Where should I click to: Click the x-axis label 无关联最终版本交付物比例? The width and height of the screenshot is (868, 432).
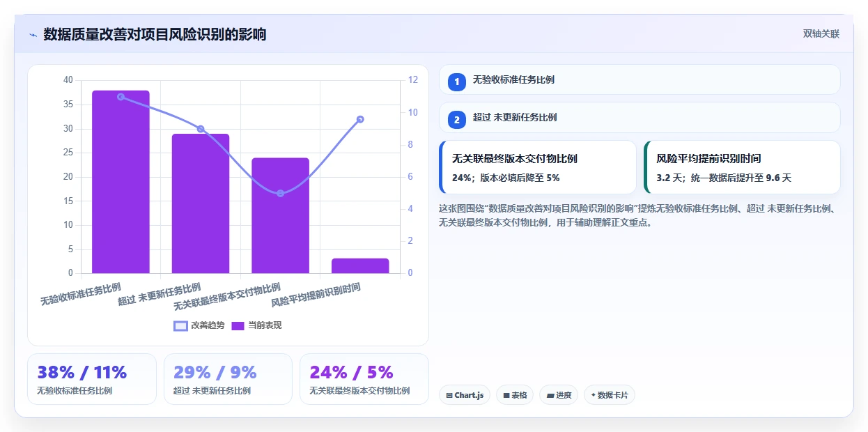pos(227,297)
